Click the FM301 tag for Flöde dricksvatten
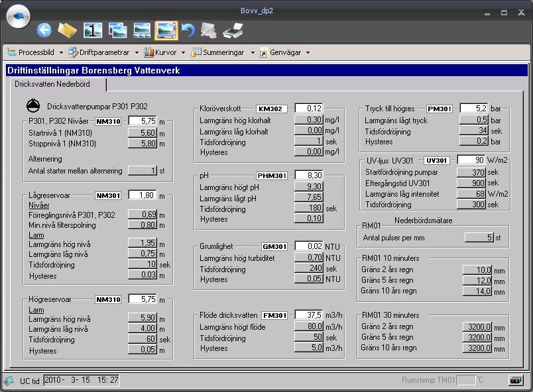The width and height of the screenshot is (533, 392). [274, 316]
